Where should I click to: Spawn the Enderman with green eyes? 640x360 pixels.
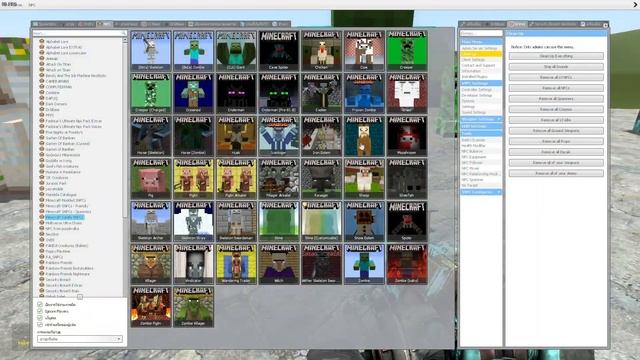click(279, 93)
